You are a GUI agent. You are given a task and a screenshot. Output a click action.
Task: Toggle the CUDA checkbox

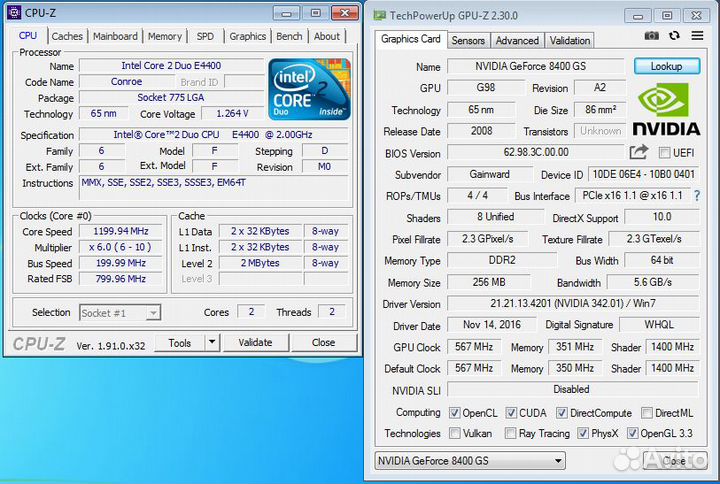511,413
